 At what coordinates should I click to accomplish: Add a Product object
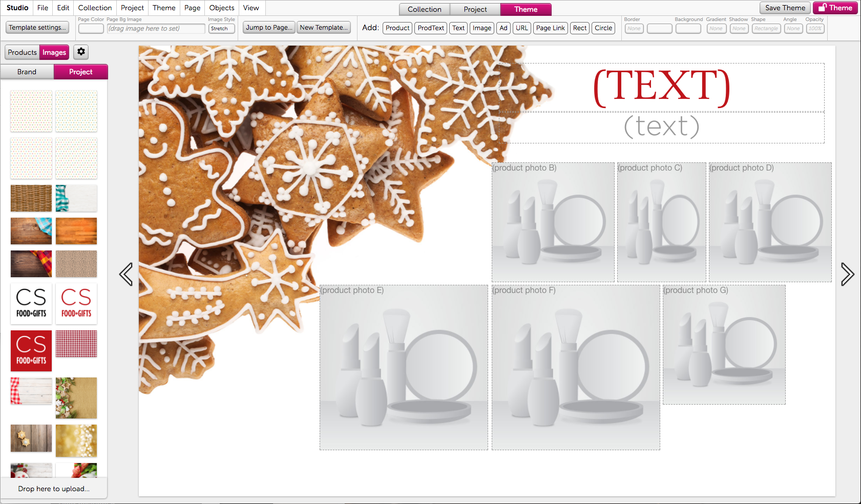pos(397,28)
